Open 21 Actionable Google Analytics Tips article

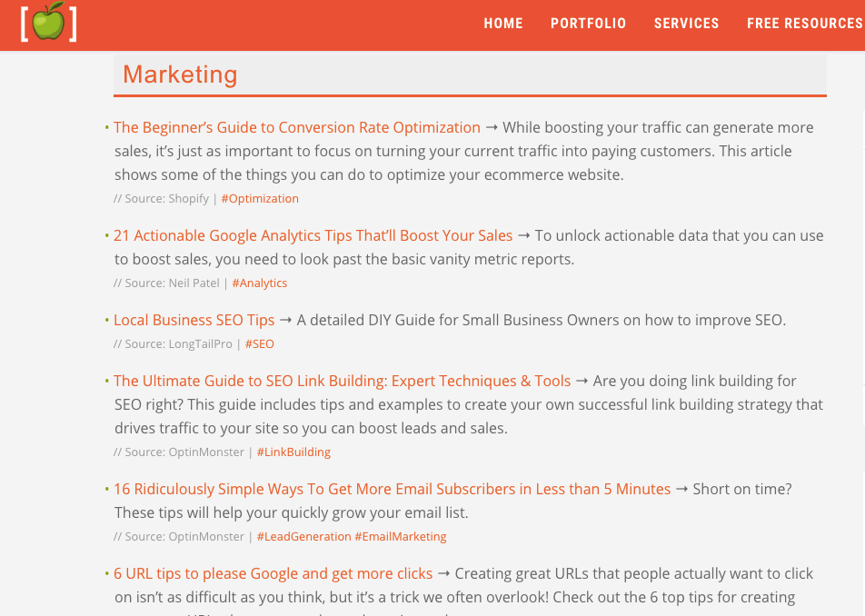coord(313,235)
